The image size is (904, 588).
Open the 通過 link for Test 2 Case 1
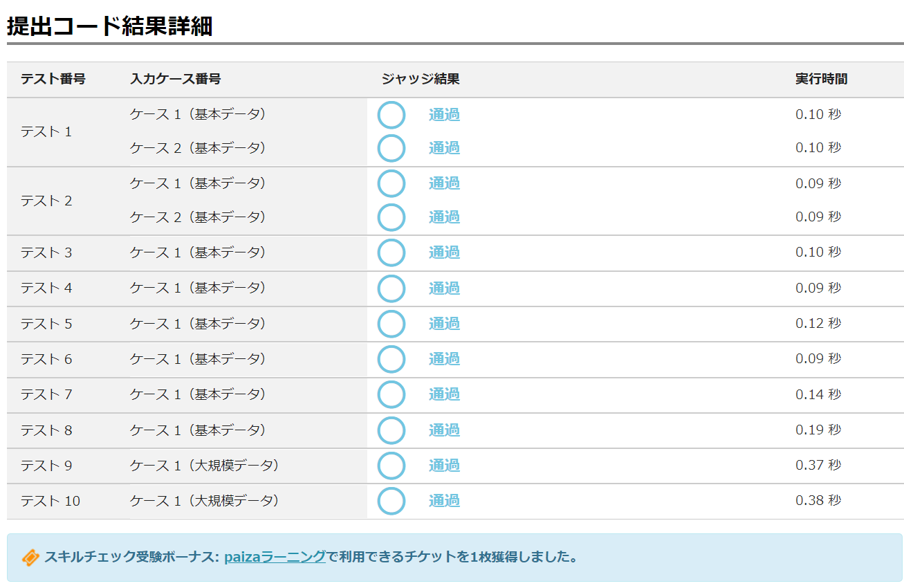[x=444, y=183]
